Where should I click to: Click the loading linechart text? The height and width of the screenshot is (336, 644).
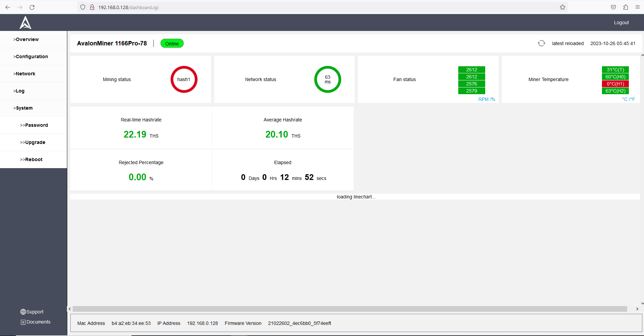[356, 197]
